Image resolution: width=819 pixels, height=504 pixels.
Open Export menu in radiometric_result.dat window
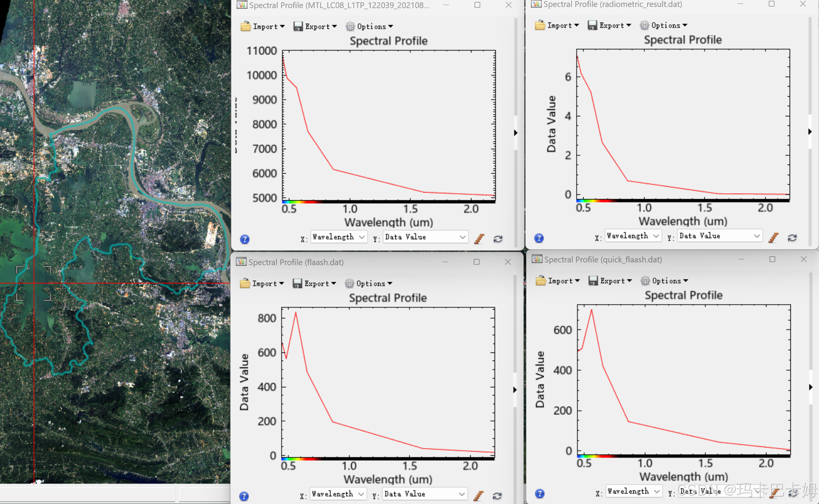pos(609,25)
